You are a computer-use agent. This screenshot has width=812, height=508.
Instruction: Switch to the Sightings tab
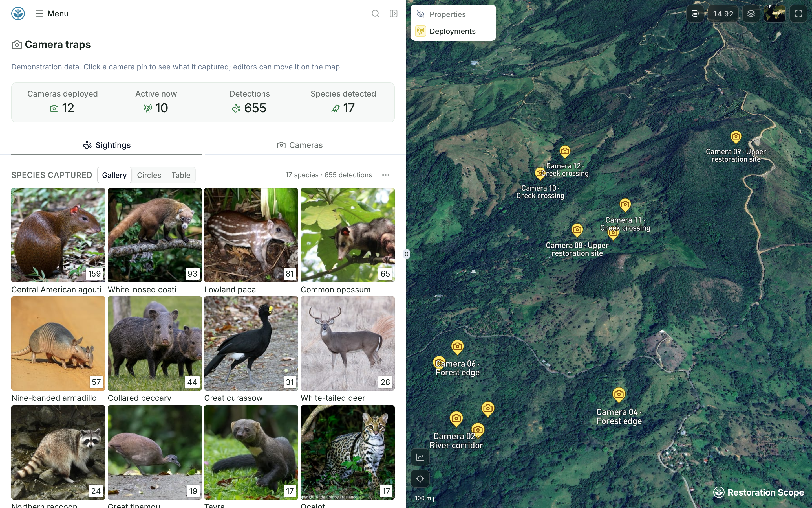(107, 145)
